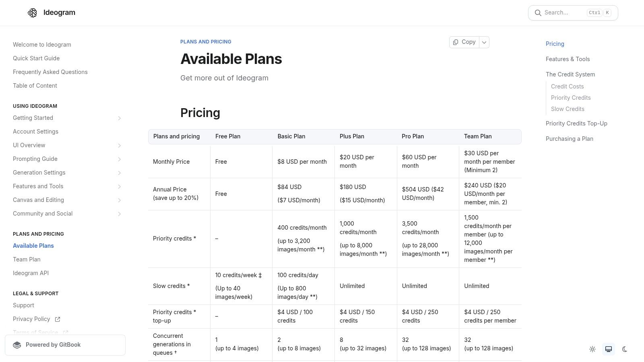Open Team Plan page in sidebar
The image size is (644, 362).
click(x=27, y=259)
